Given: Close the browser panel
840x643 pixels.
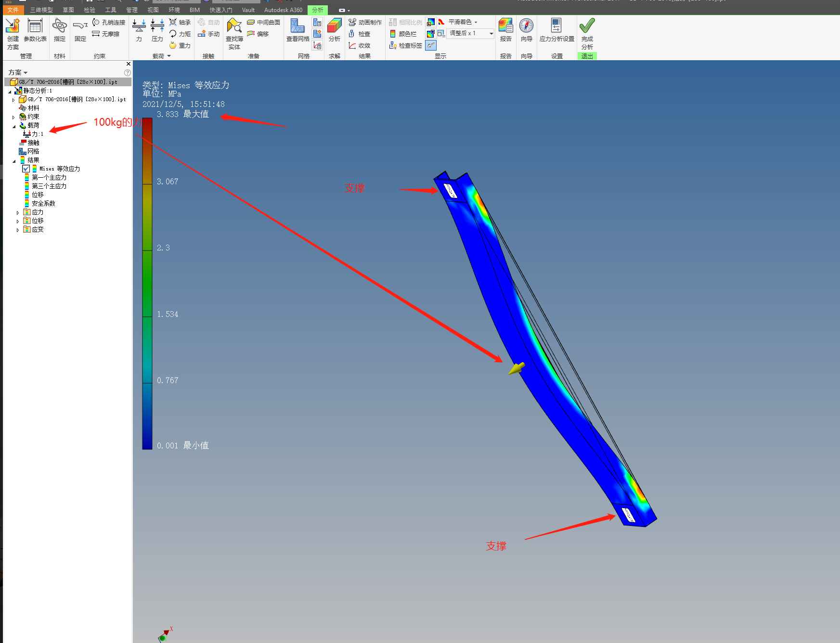Looking at the screenshot, I should [x=128, y=64].
